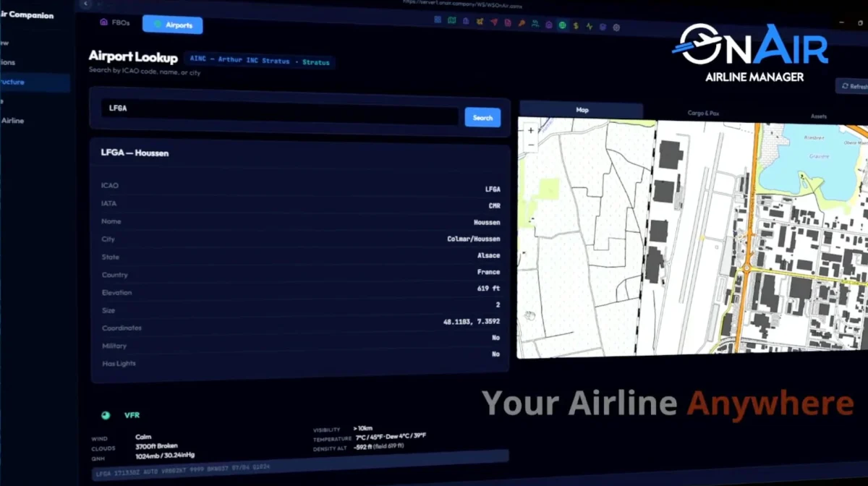The height and width of the screenshot is (486, 868).
Task: Open the settings gear in top toolbar
Action: coord(616,27)
